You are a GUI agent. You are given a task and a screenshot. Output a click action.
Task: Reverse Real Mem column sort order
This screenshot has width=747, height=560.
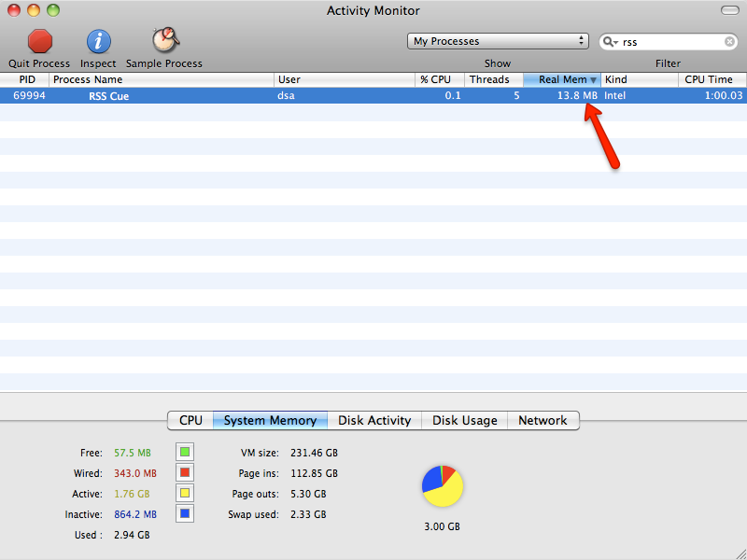click(562, 79)
